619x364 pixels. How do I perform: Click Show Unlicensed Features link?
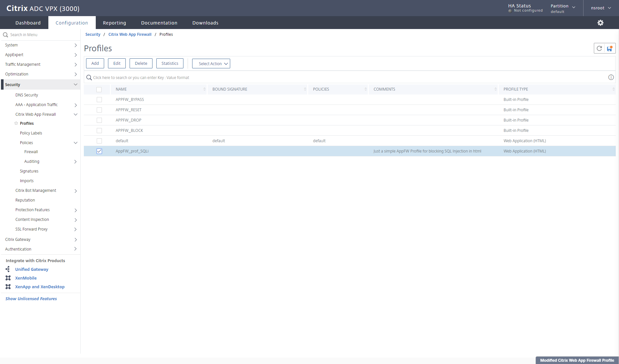click(x=31, y=299)
